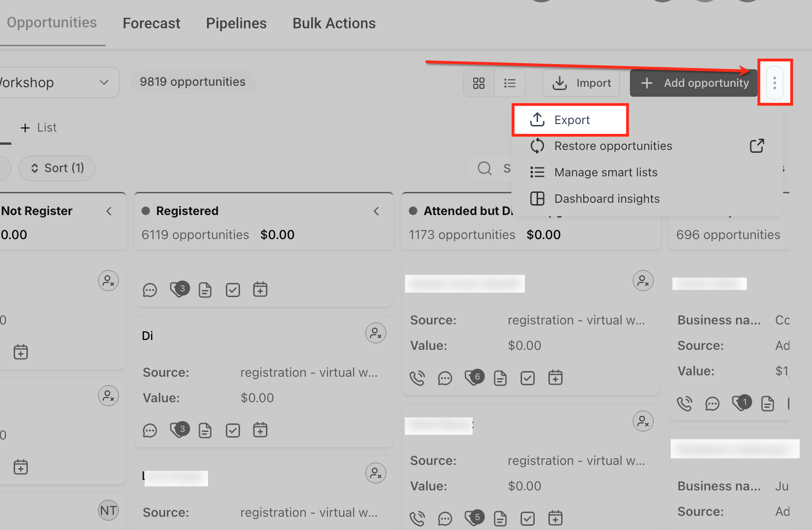Open chat icon on card with tag badge 6
Image resolution: width=812 pixels, height=530 pixels.
coord(445,378)
